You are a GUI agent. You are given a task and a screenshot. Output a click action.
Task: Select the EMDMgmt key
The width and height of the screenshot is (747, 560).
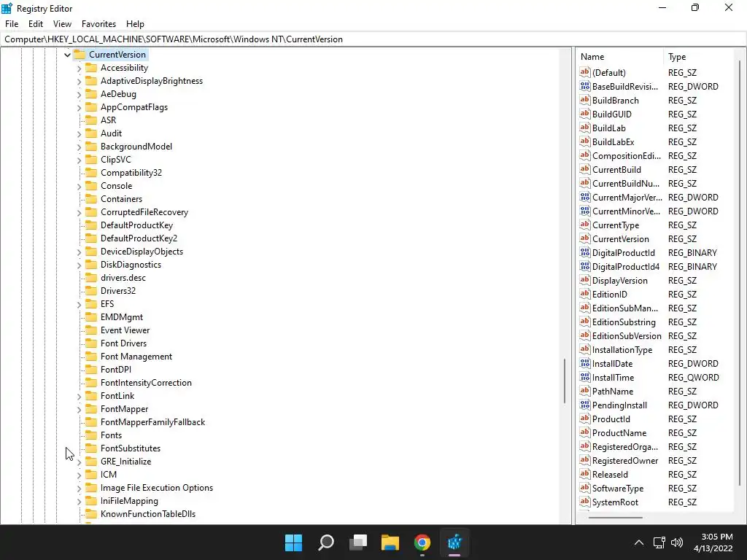click(122, 316)
